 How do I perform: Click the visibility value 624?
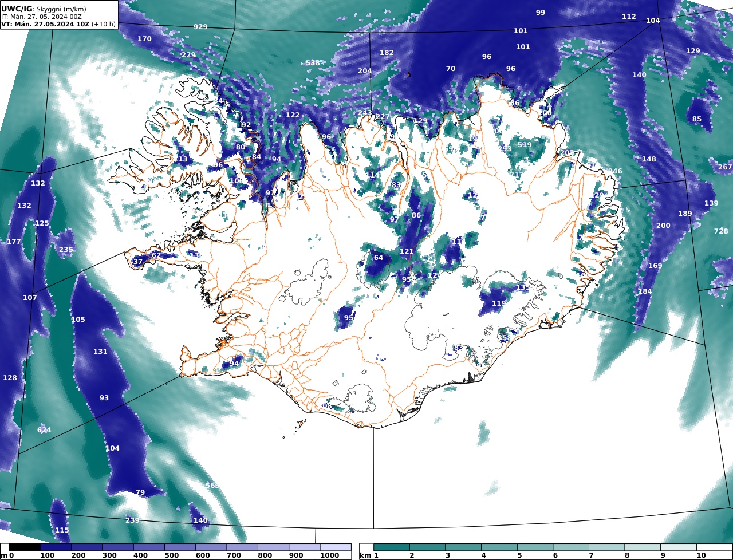coord(44,430)
